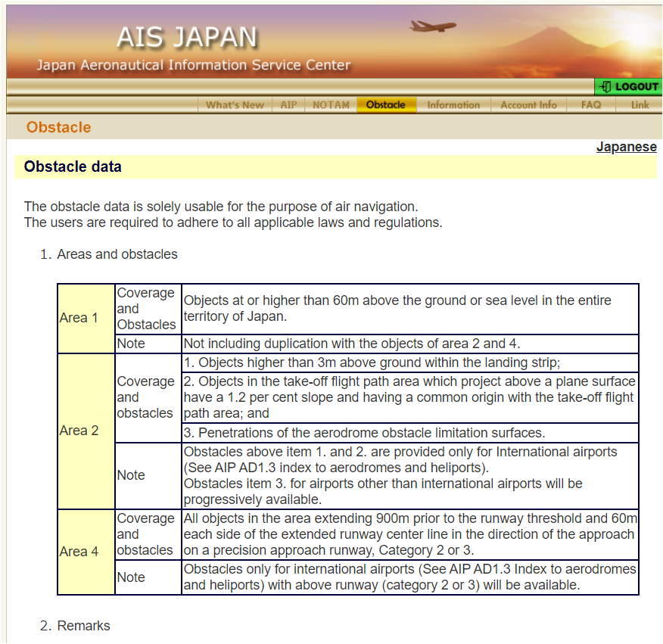Click the green LOGOUT button
This screenshot has width=663, height=644.
tap(628, 87)
